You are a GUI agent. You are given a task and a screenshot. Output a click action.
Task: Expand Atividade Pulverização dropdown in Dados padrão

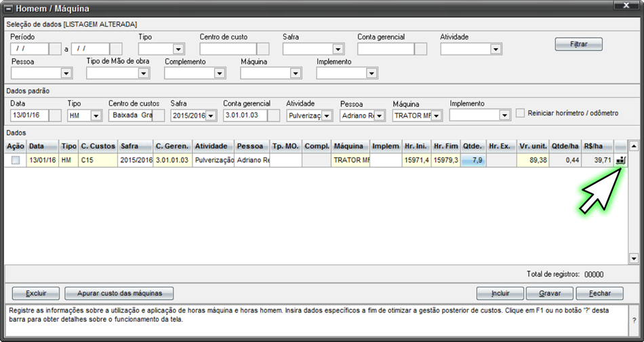[327, 116]
